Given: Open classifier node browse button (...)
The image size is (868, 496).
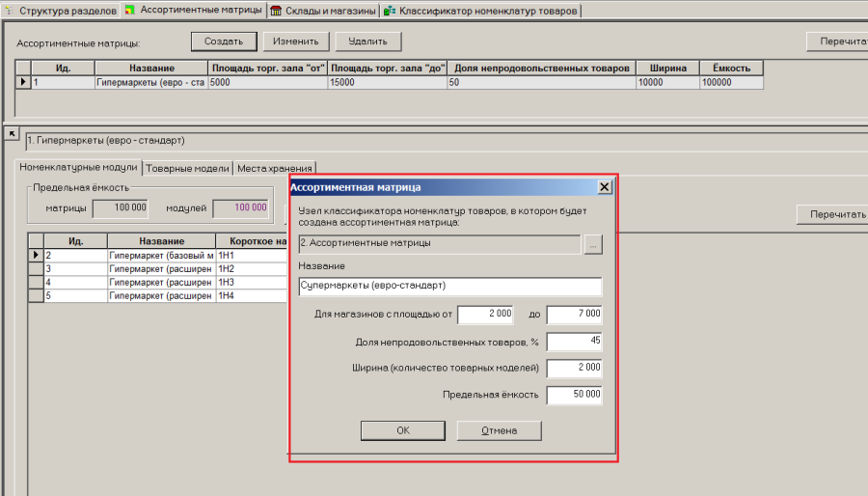Looking at the screenshot, I should [x=593, y=244].
